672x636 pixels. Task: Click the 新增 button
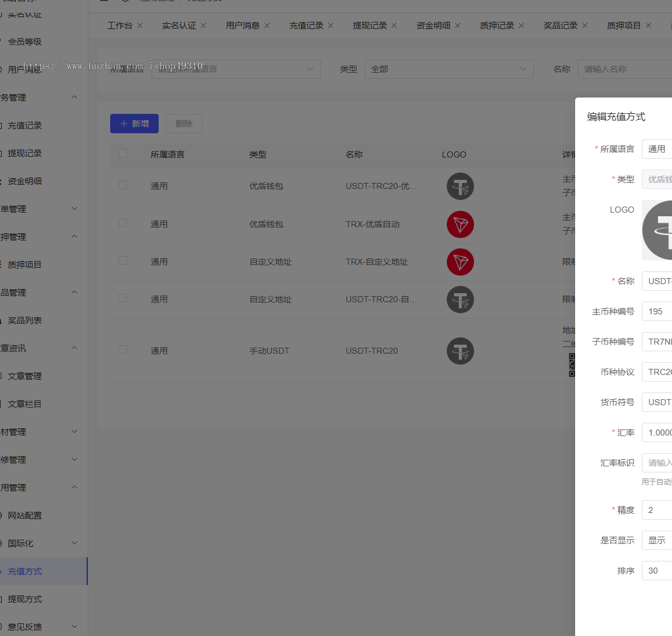coord(134,124)
